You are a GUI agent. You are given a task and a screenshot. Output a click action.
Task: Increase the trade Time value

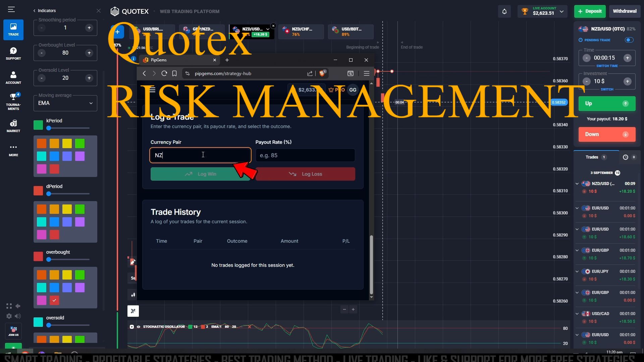click(x=627, y=58)
